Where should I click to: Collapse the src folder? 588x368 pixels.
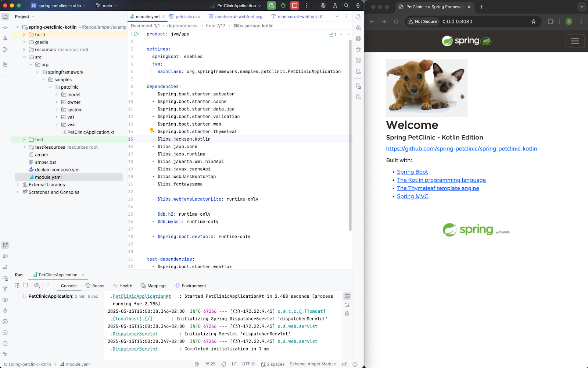tap(24, 57)
